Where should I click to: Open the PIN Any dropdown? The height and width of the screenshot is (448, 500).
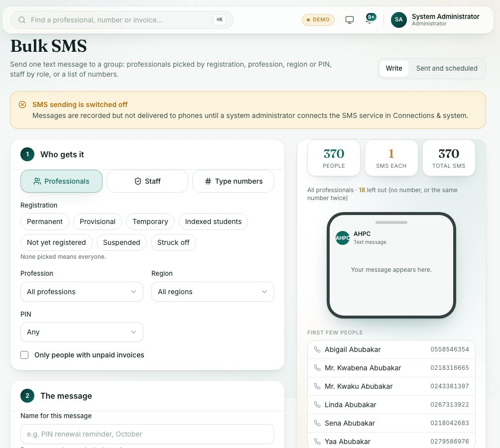click(82, 332)
